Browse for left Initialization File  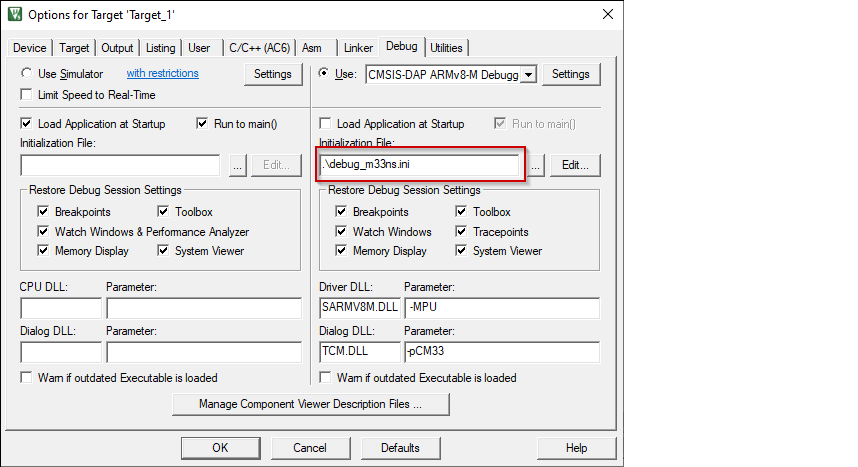[x=237, y=166]
